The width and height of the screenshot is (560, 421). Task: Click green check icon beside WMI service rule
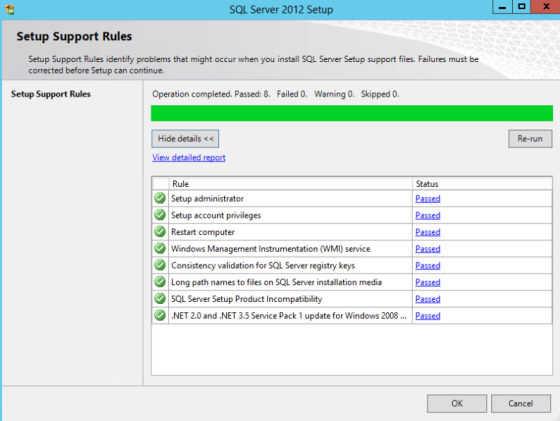tap(160, 249)
